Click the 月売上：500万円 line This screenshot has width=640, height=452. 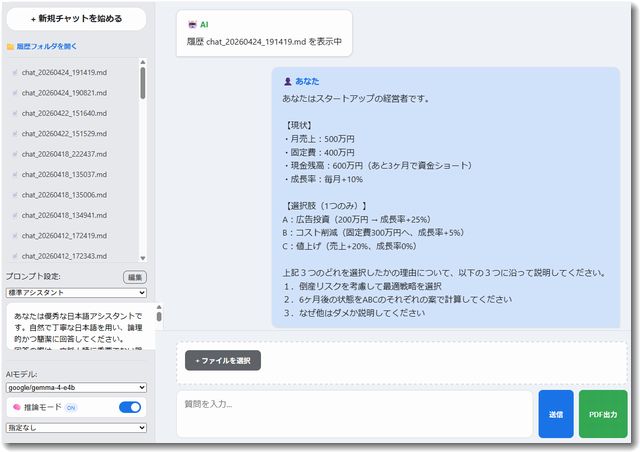coord(319,139)
